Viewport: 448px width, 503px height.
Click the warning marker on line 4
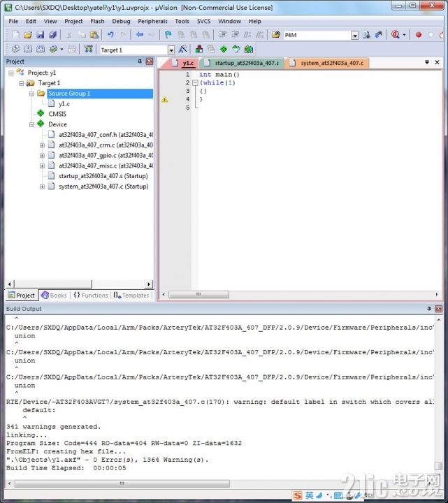[x=165, y=99]
